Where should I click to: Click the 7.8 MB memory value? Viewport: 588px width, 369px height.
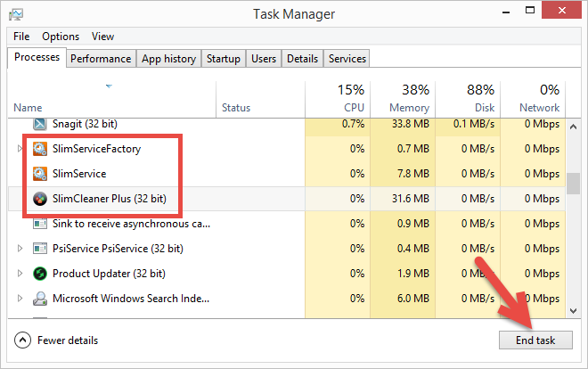pyautogui.click(x=412, y=174)
